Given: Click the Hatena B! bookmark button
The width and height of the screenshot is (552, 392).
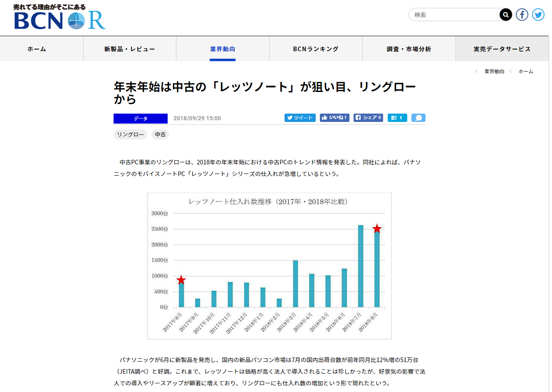Looking at the screenshot, I should (x=397, y=118).
